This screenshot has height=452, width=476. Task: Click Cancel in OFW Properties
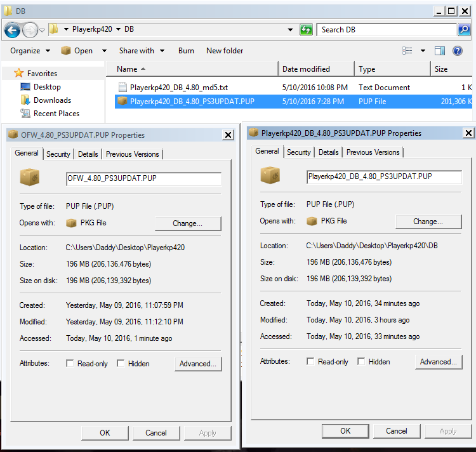(x=156, y=433)
